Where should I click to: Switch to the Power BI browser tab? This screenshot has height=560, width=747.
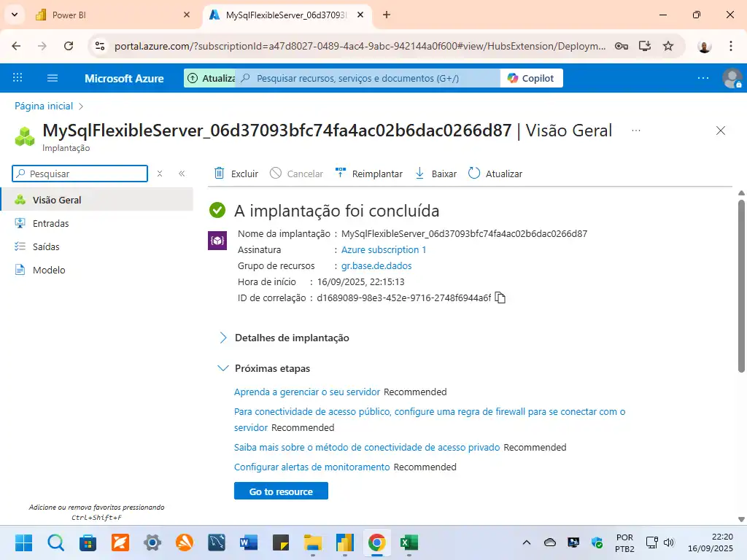click(x=112, y=15)
